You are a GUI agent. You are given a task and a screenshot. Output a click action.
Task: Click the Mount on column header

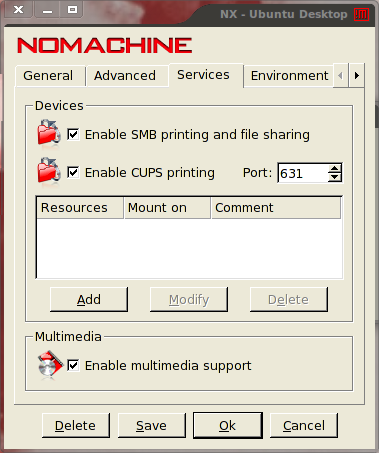click(167, 208)
